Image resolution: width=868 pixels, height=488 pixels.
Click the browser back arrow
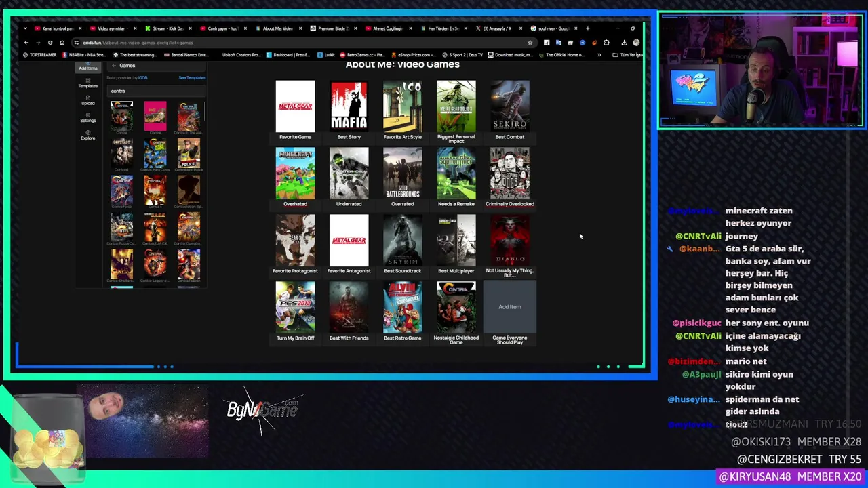tap(26, 43)
